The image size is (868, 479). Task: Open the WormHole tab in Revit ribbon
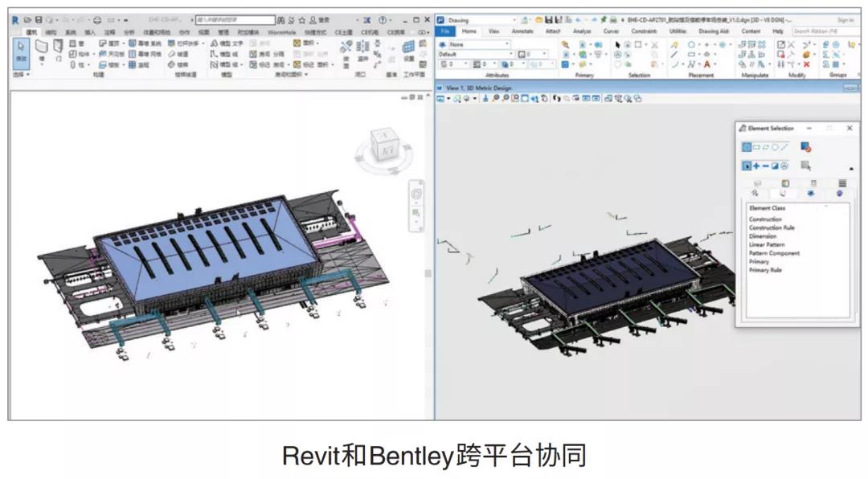point(281,32)
